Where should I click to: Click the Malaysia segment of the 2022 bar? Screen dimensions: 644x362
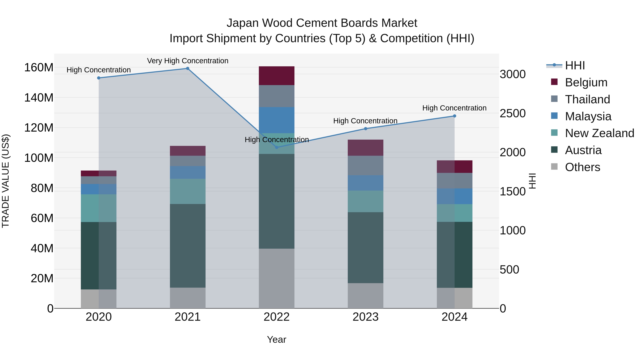click(277, 120)
